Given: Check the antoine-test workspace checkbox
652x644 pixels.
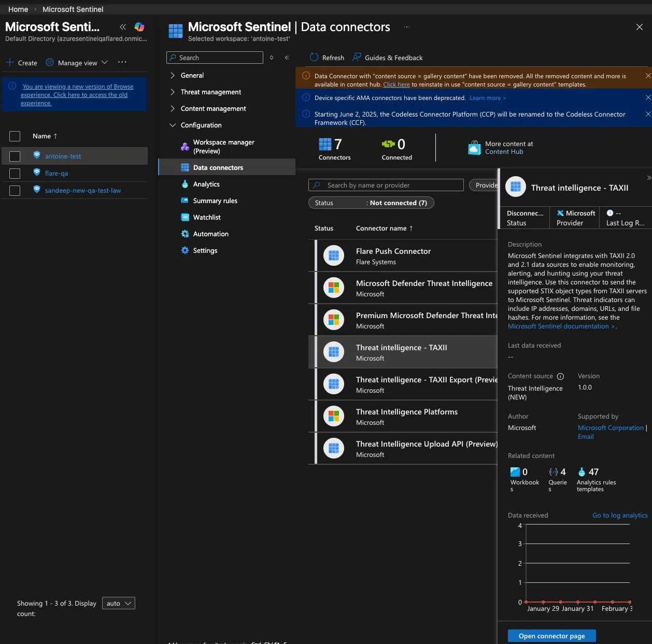Looking at the screenshot, I should coord(15,156).
